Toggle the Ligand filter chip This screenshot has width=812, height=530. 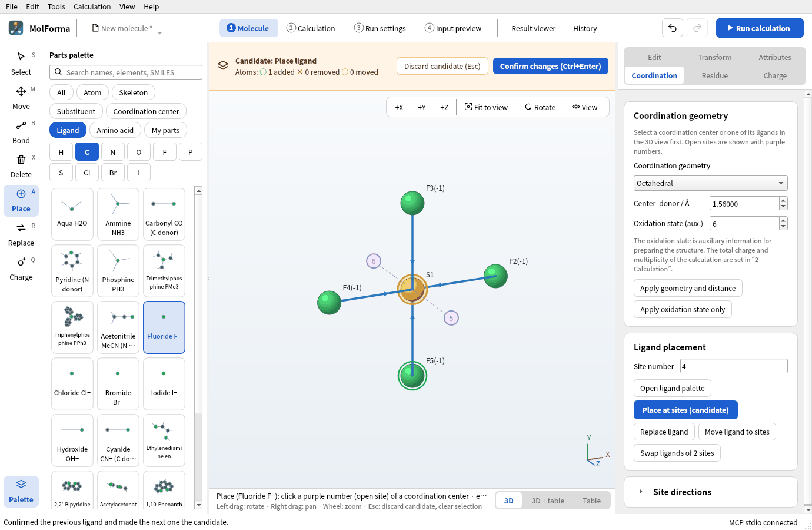68,130
